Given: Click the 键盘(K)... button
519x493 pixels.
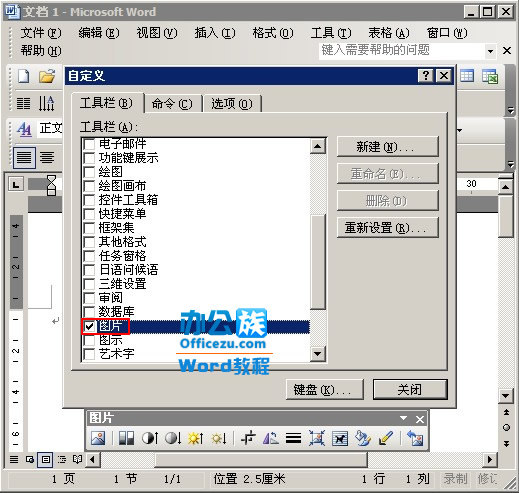Looking at the screenshot, I should 325,389.
